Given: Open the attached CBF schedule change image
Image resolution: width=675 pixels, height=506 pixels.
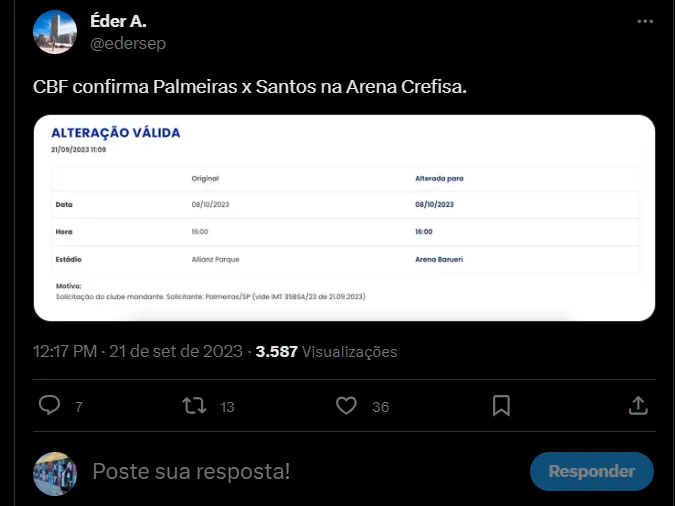Looking at the screenshot, I should click(x=344, y=220).
